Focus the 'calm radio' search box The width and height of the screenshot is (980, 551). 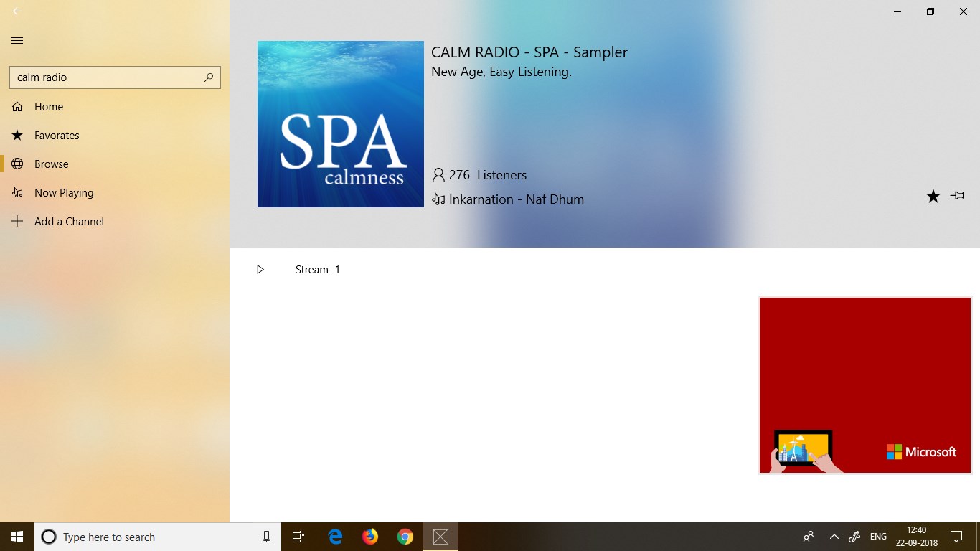pyautogui.click(x=115, y=77)
